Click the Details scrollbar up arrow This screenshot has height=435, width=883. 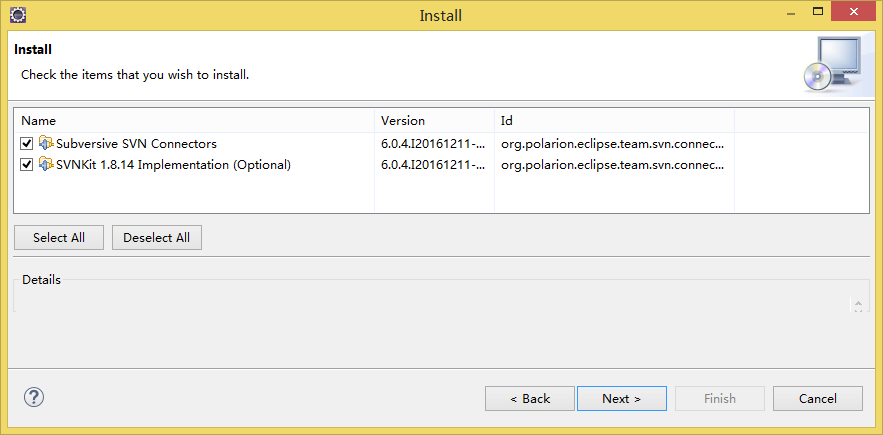(858, 302)
